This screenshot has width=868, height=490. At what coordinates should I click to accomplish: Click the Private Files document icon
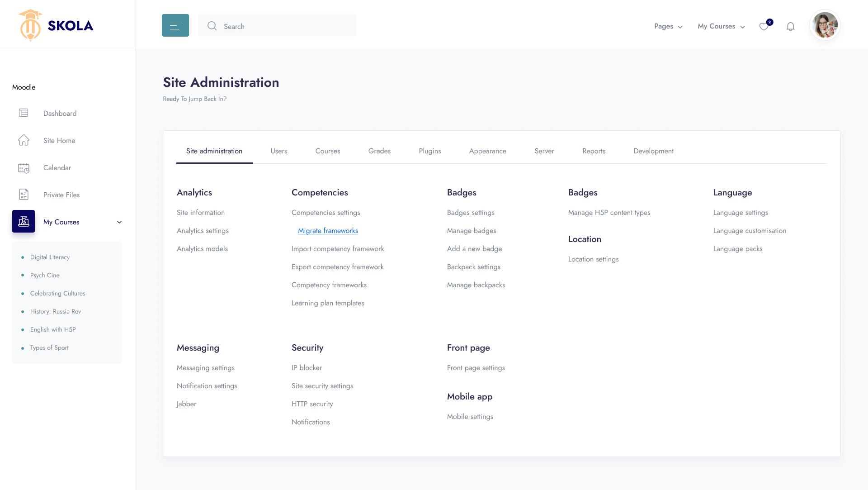point(24,195)
